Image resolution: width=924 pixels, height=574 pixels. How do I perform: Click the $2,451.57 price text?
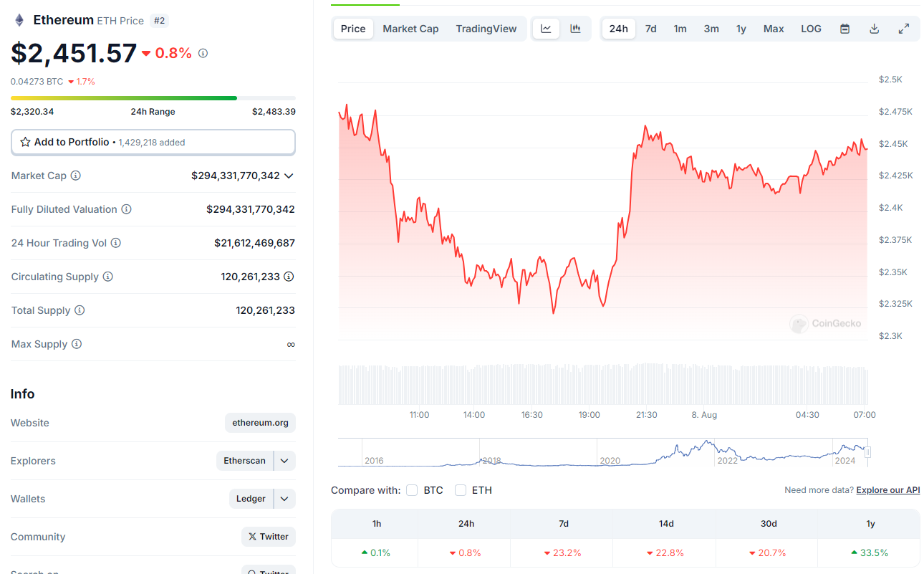coord(74,54)
